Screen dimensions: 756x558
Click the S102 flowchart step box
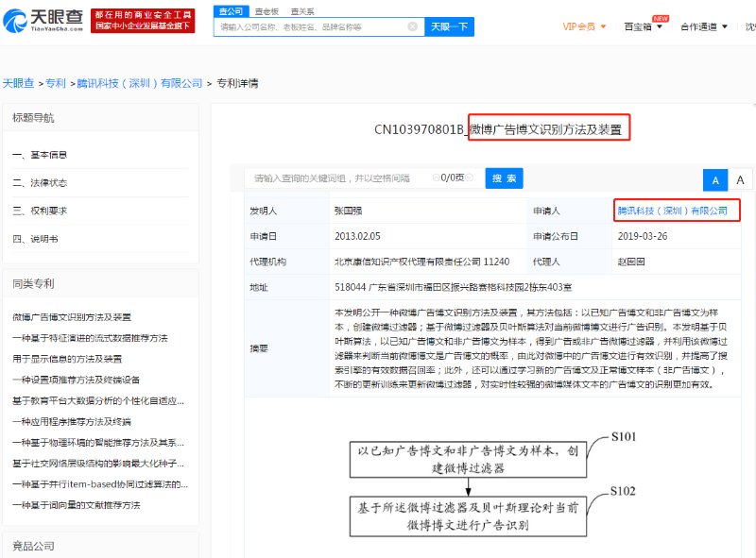click(468, 516)
